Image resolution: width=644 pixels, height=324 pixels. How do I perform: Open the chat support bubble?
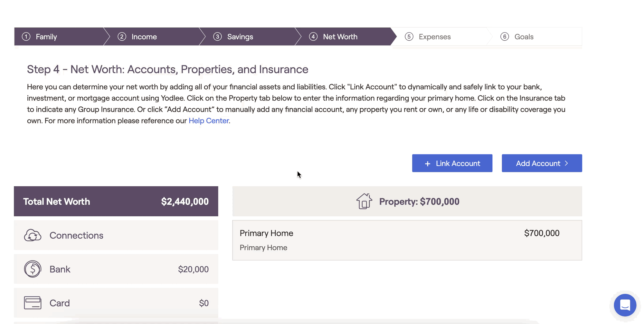625,305
